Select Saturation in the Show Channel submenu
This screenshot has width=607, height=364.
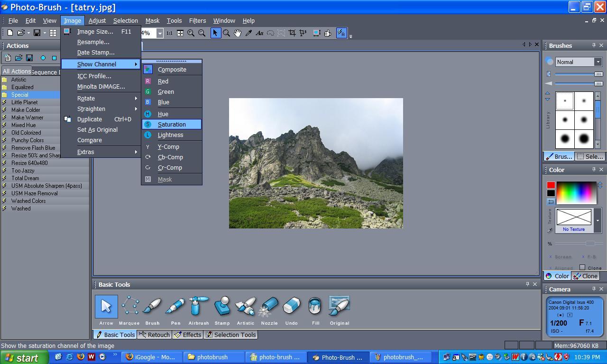tap(172, 124)
